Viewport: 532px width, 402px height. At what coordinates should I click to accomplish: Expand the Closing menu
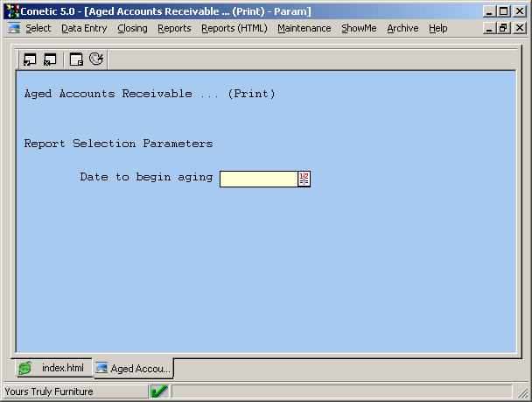(x=132, y=28)
